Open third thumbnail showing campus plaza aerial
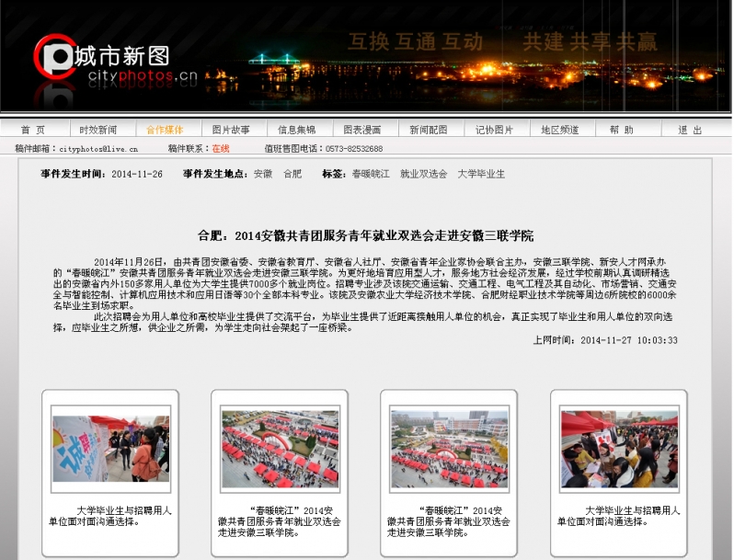The image size is (734, 560). (449, 449)
